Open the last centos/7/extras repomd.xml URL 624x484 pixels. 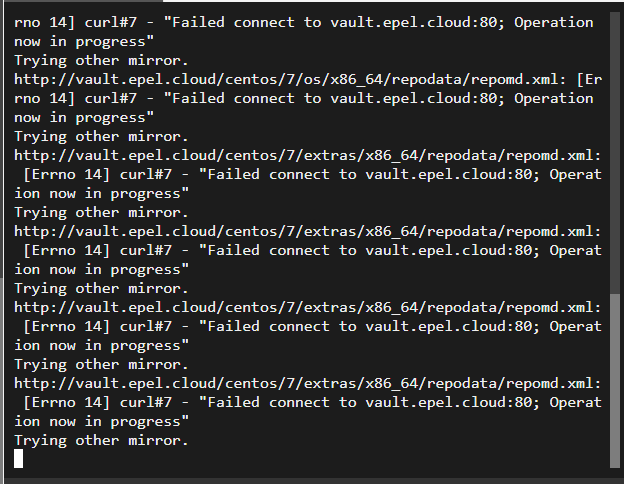[x=307, y=384]
